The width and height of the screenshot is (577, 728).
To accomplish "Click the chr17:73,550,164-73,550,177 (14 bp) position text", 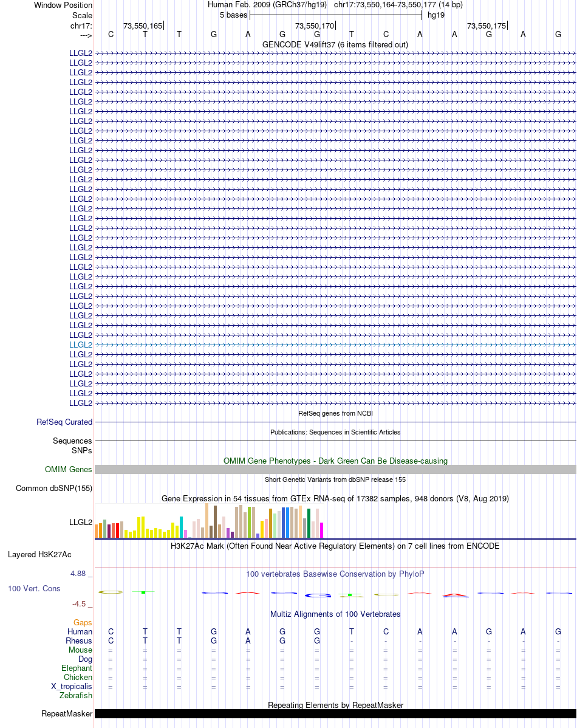I will pyautogui.click(x=398, y=5).
